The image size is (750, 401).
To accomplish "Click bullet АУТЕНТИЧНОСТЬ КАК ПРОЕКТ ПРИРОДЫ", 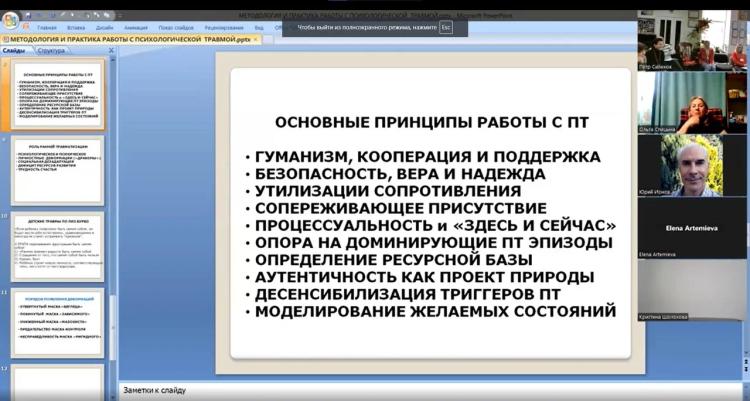I will coord(425,277).
